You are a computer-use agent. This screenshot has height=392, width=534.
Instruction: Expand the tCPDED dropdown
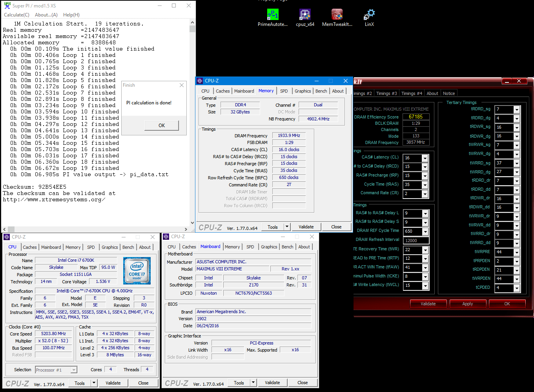pyautogui.click(x=517, y=288)
